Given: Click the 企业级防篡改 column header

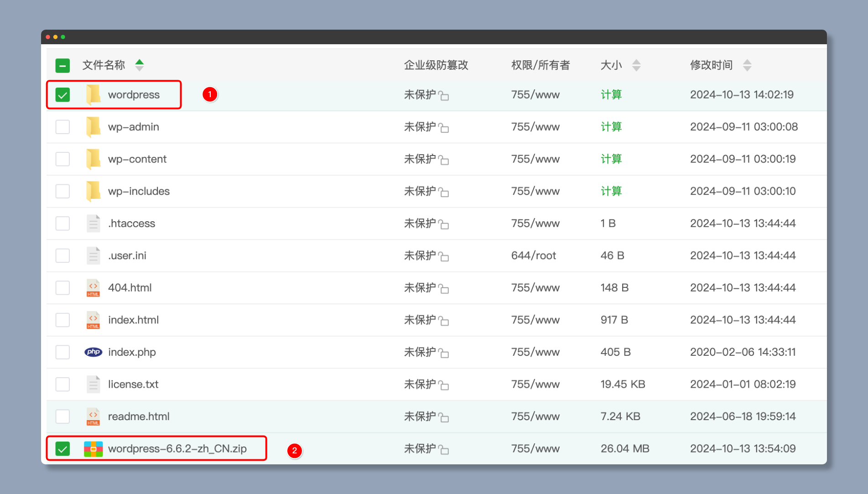Looking at the screenshot, I should (436, 65).
